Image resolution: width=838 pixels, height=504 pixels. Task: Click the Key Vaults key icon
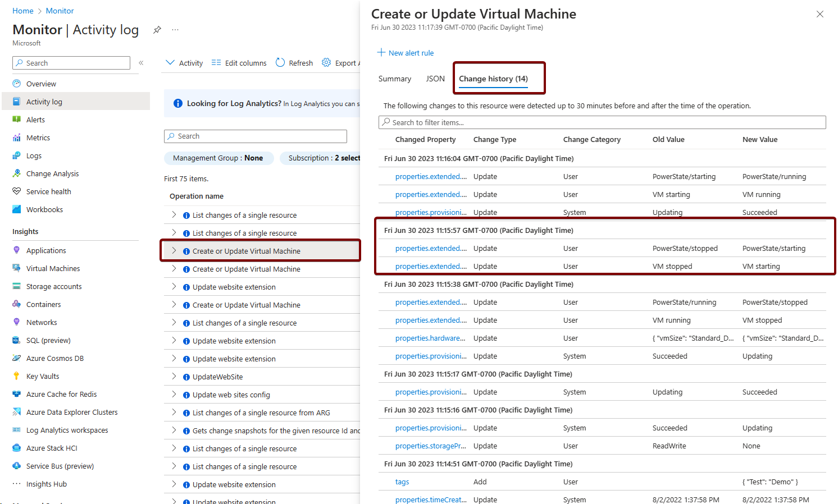[x=17, y=376]
